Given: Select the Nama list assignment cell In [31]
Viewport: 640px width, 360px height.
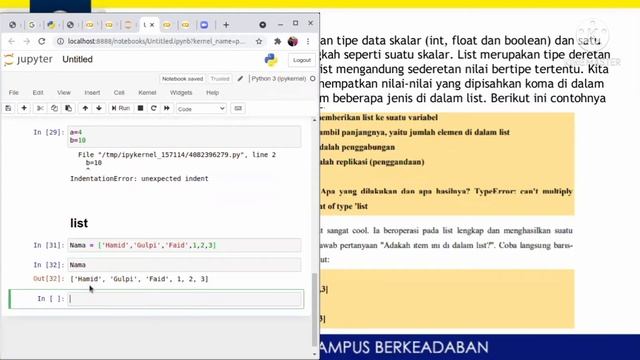Looking at the screenshot, I should (184, 245).
